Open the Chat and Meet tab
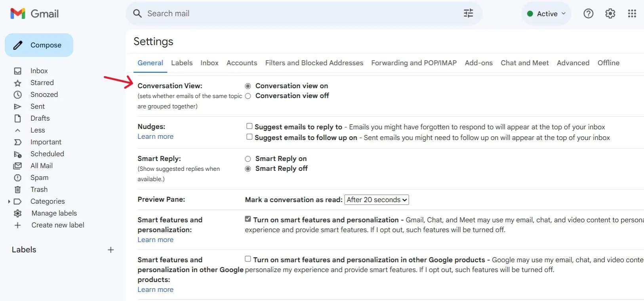 (525, 63)
